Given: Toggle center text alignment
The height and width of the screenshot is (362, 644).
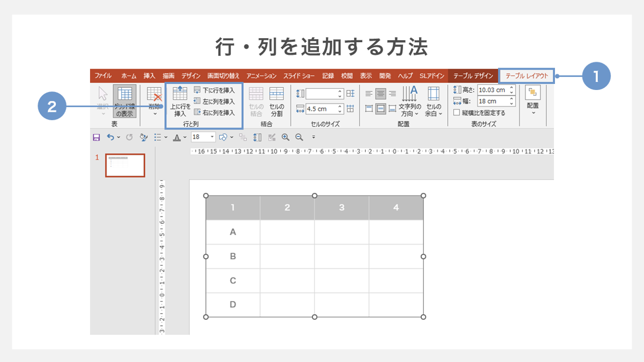Looking at the screenshot, I should [x=380, y=94].
